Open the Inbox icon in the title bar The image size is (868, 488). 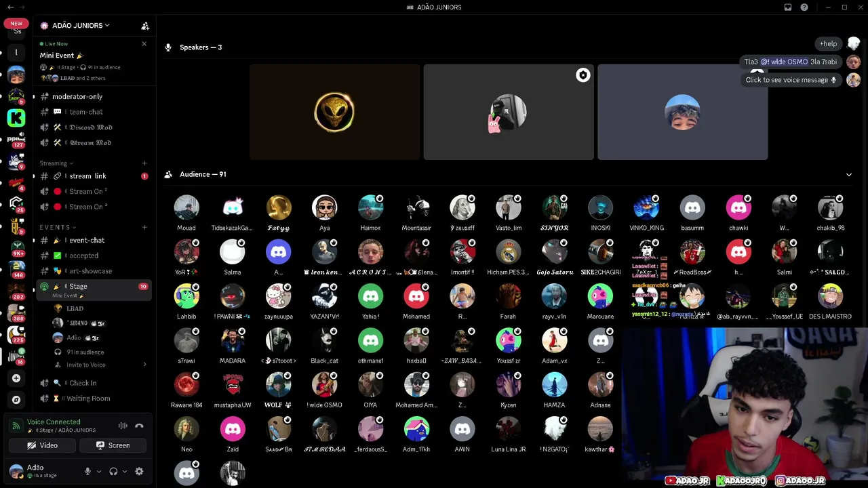tap(788, 7)
